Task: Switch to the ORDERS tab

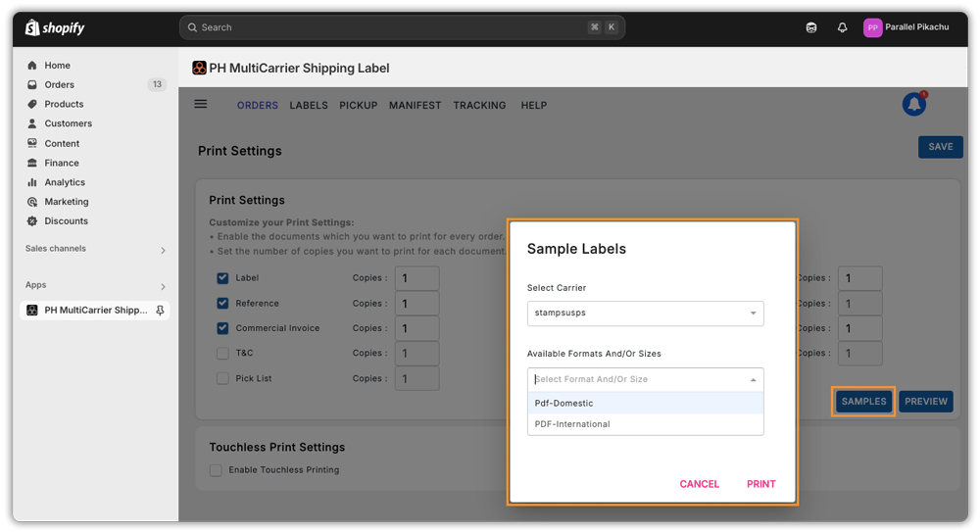Action: [x=258, y=106]
